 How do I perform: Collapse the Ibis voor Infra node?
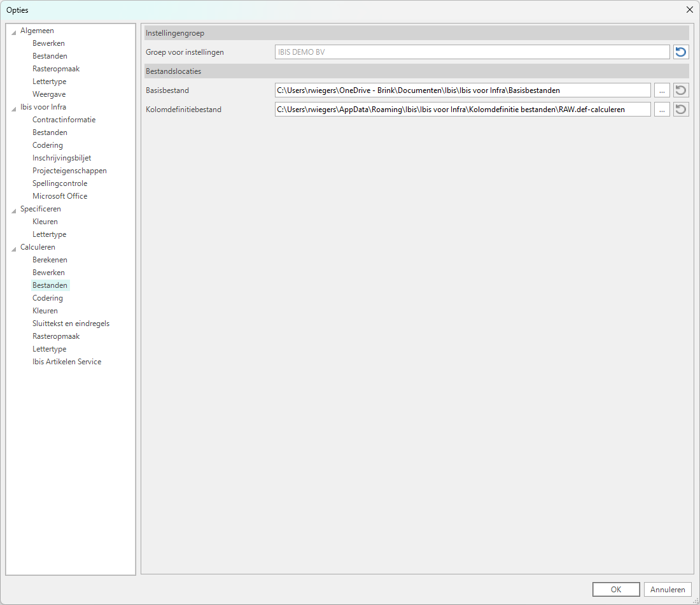tap(14, 108)
